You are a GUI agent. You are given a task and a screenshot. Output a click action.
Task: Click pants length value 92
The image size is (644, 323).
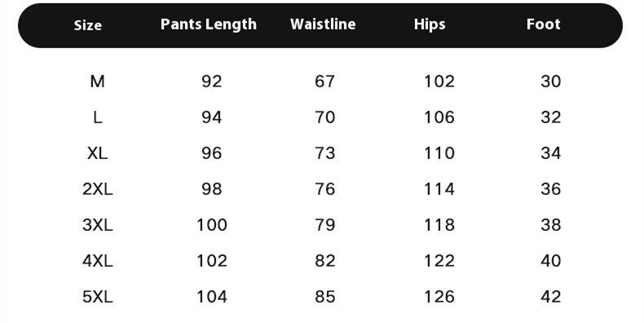pyautogui.click(x=211, y=82)
